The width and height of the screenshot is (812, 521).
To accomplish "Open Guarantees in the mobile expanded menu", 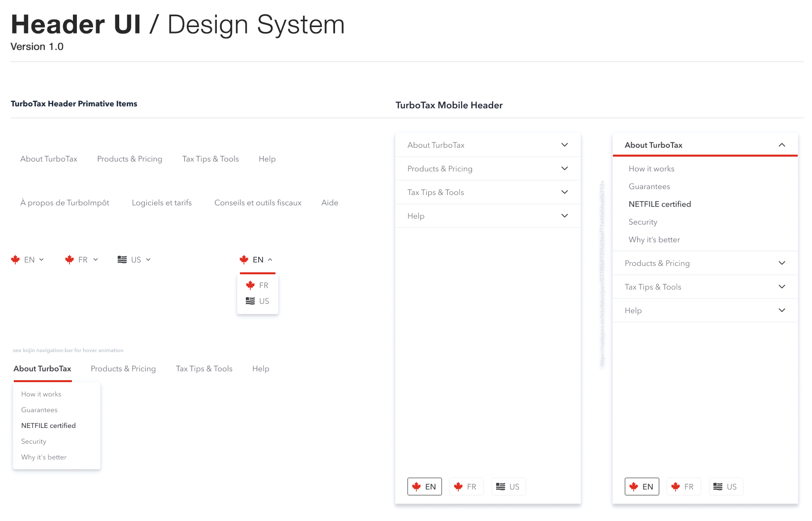I will click(649, 187).
